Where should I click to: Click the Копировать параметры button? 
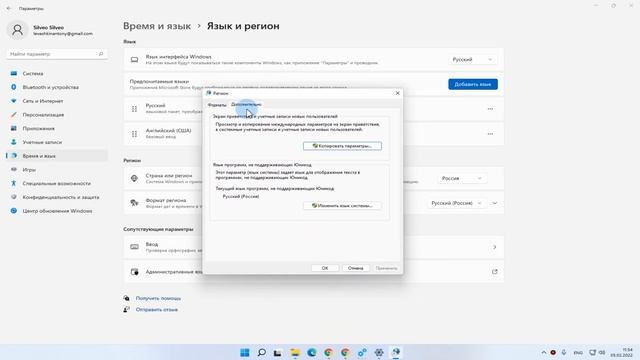(342, 146)
